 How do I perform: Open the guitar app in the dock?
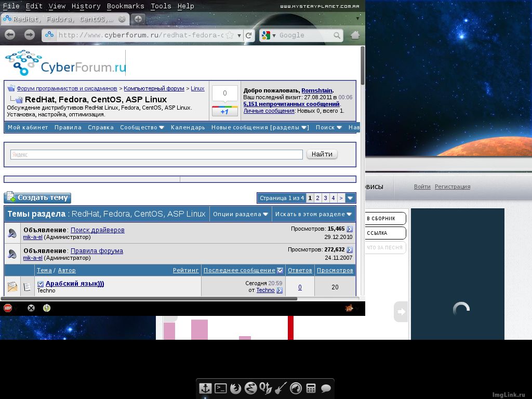click(x=281, y=388)
